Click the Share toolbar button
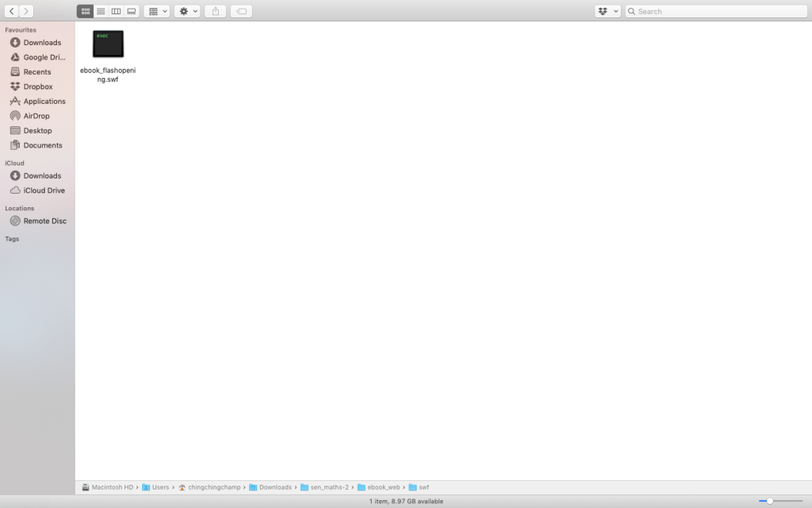The image size is (812, 508). (215, 11)
